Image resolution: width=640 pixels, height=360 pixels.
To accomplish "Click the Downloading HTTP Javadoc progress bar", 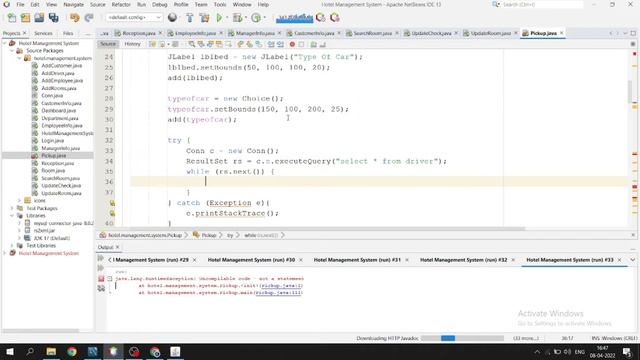I will [462, 338].
